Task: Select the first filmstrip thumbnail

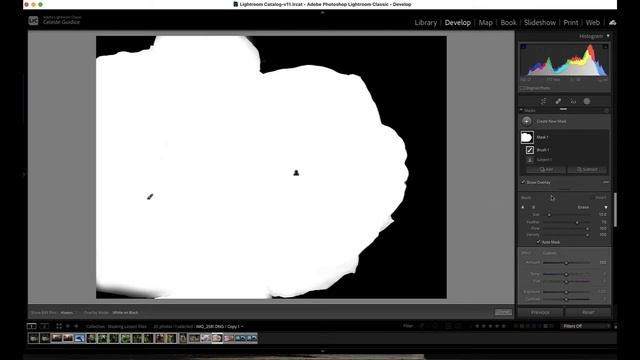Action: pos(33,338)
